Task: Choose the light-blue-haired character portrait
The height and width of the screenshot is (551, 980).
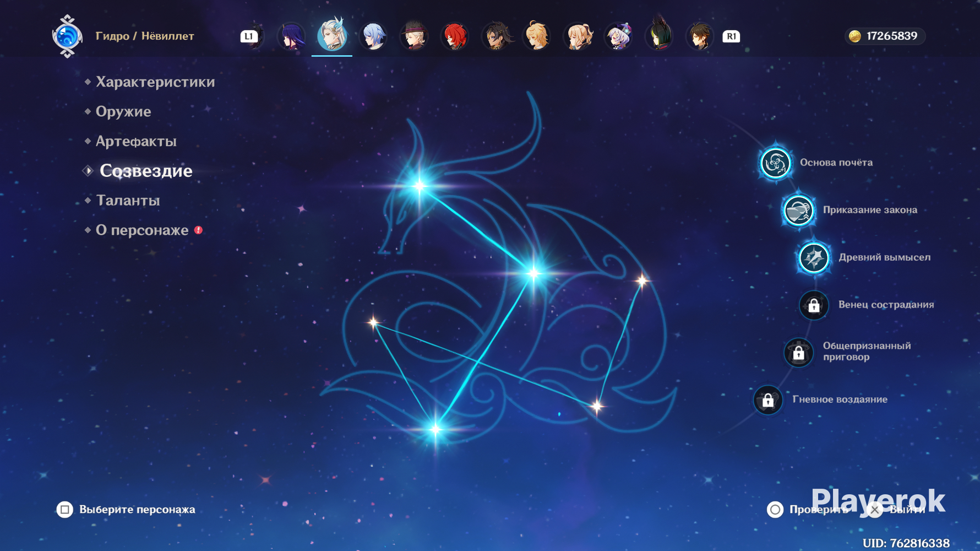Action: point(373,36)
